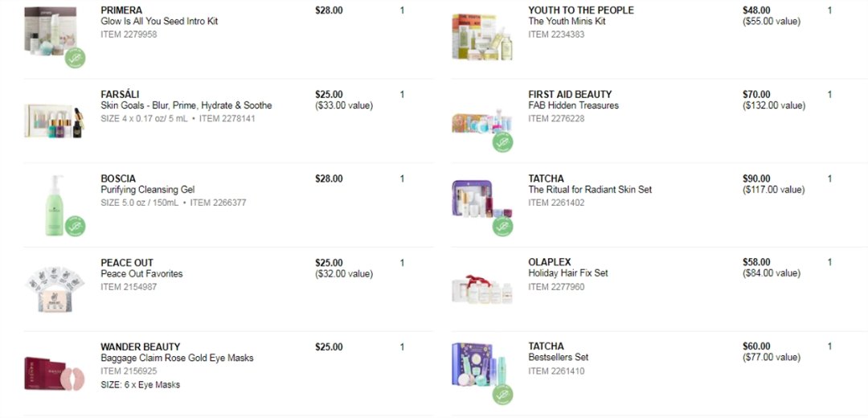Viewport: 868px width, 418px height.
Task: Click the Purifying Cleansing Gel product name
Action: (147, 190)
